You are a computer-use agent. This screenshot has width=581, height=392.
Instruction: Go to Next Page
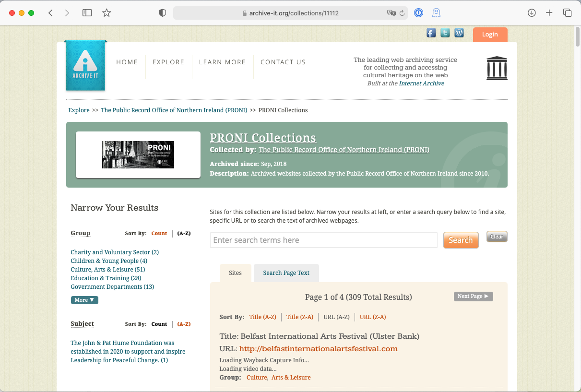(473, 297)
